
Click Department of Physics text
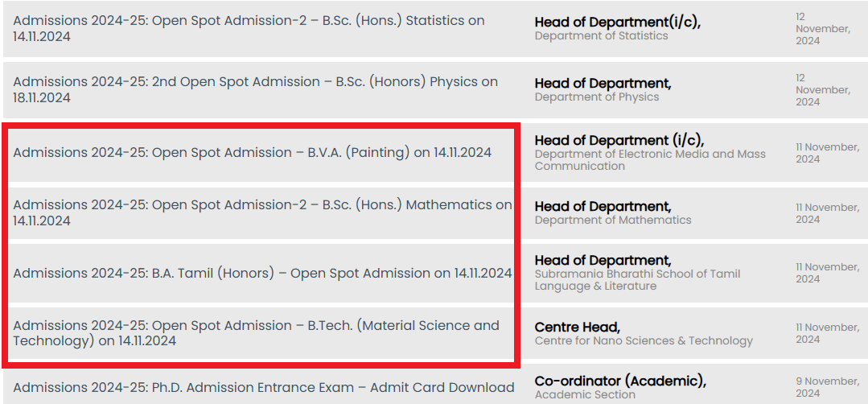click(x=596, y=97)
